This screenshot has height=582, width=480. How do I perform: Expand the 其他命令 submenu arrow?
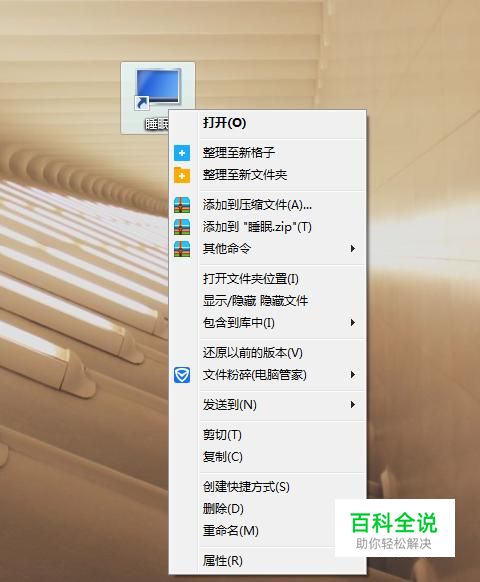point(353,248)
